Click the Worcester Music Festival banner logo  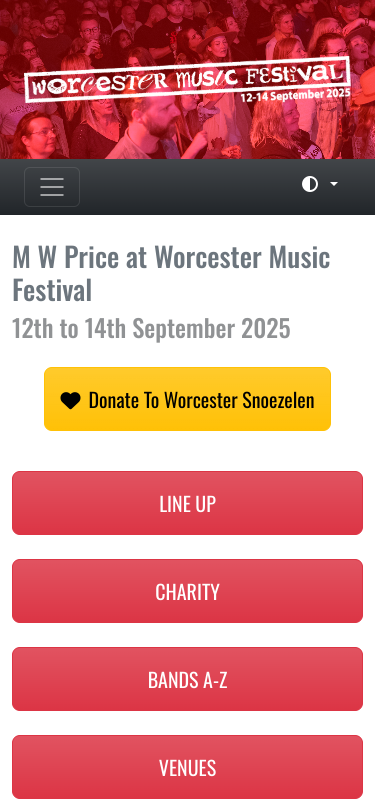(186, 79)
